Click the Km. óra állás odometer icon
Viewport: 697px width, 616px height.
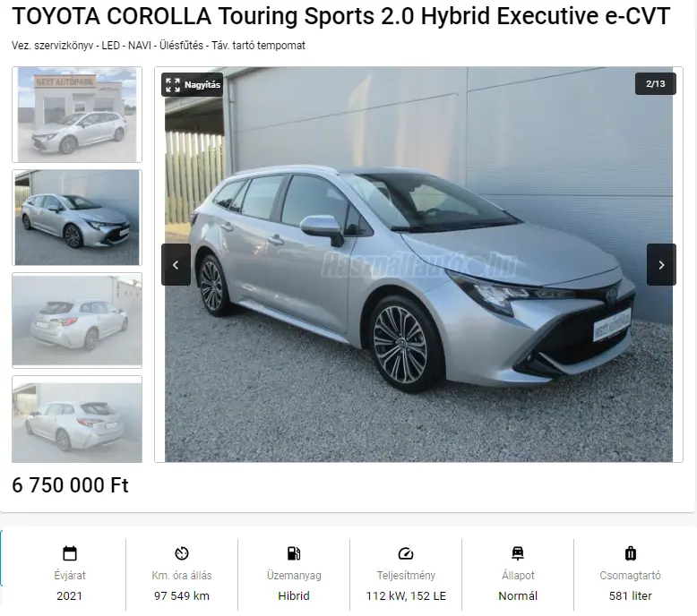pos(182,553)
